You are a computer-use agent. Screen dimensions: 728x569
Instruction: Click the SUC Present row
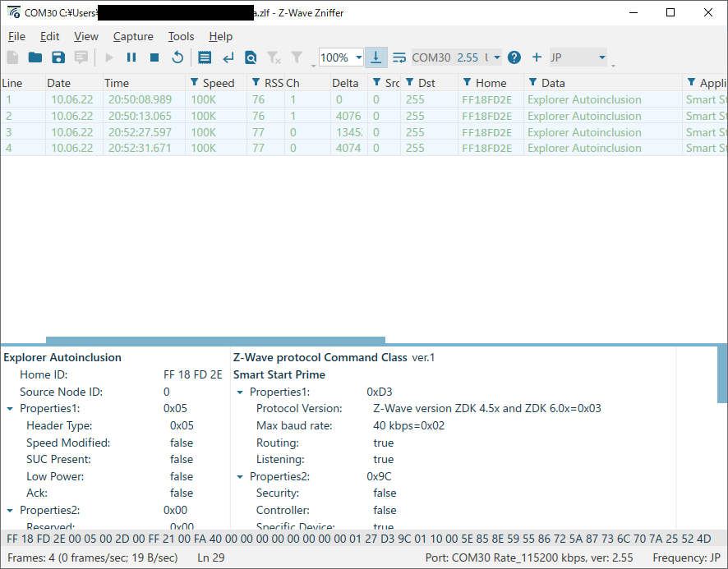(115, 459)
